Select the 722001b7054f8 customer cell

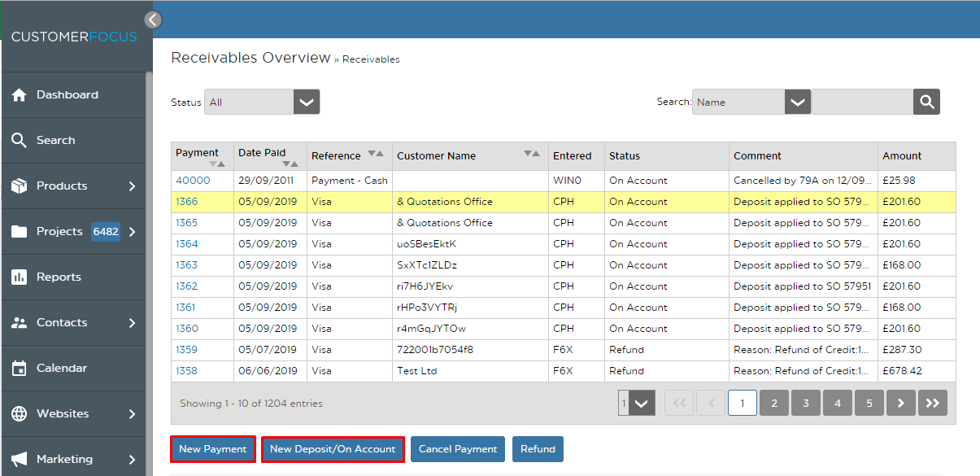click(470, 350)
